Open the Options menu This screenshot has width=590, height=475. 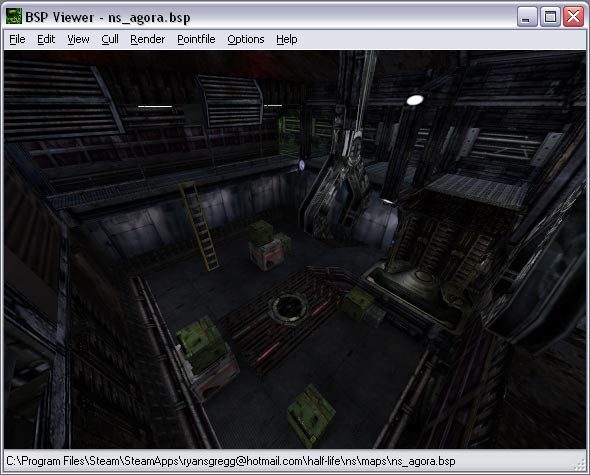[x=246, y=39]
